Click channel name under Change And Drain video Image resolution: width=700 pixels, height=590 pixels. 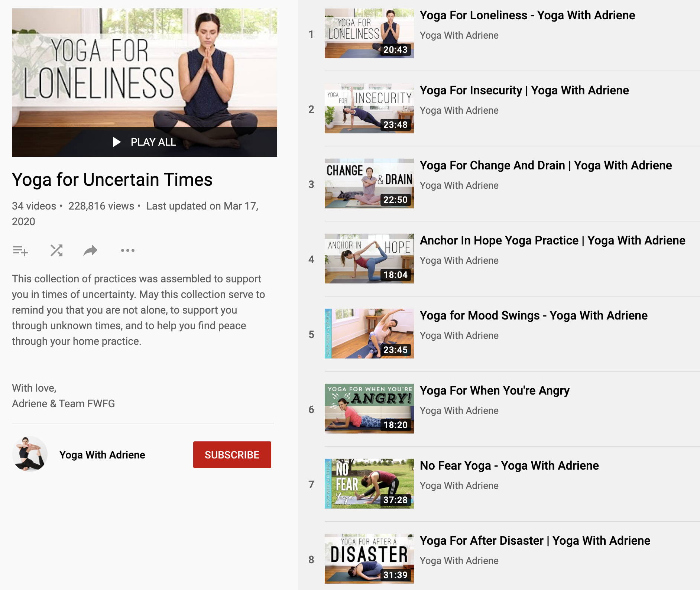459,185
